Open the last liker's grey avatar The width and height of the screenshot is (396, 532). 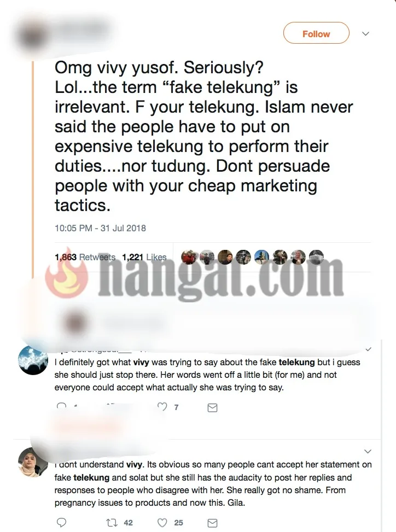point(316,257)
